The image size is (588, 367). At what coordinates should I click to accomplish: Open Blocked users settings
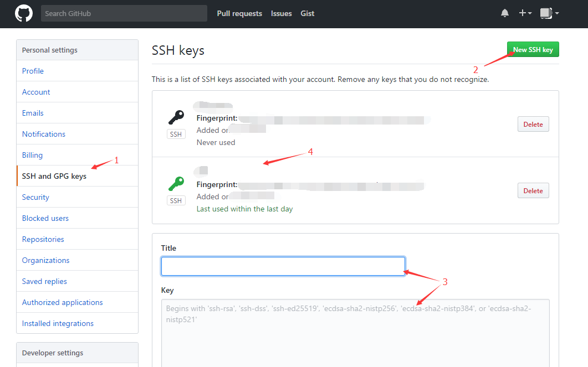77,218
